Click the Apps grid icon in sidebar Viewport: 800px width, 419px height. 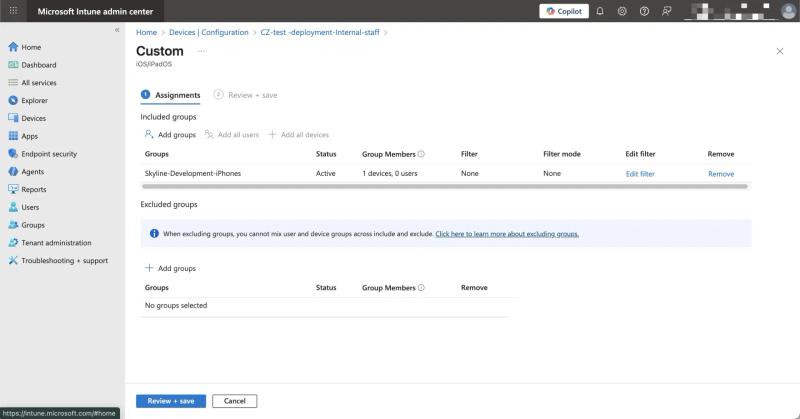click(13, 136)
